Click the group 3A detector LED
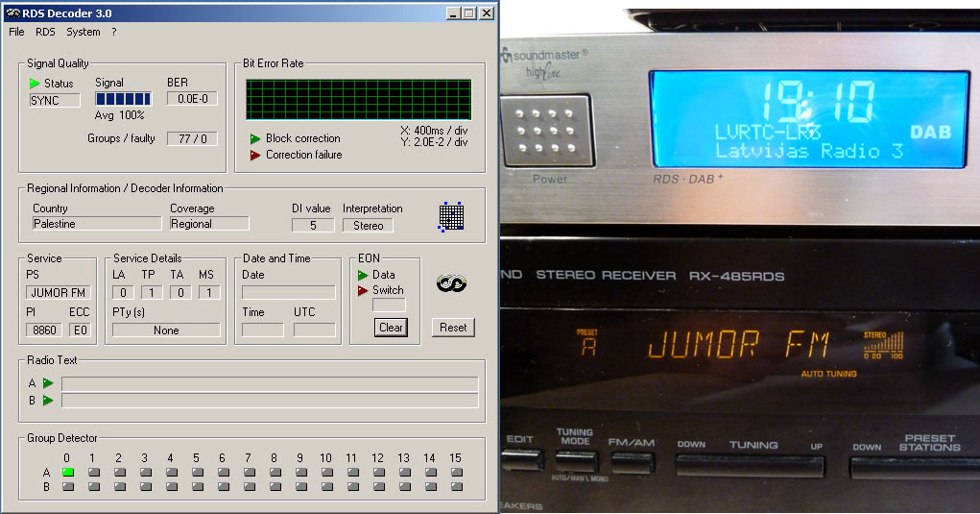This screenshot has width=980, height=514. [x=146, y=472]
